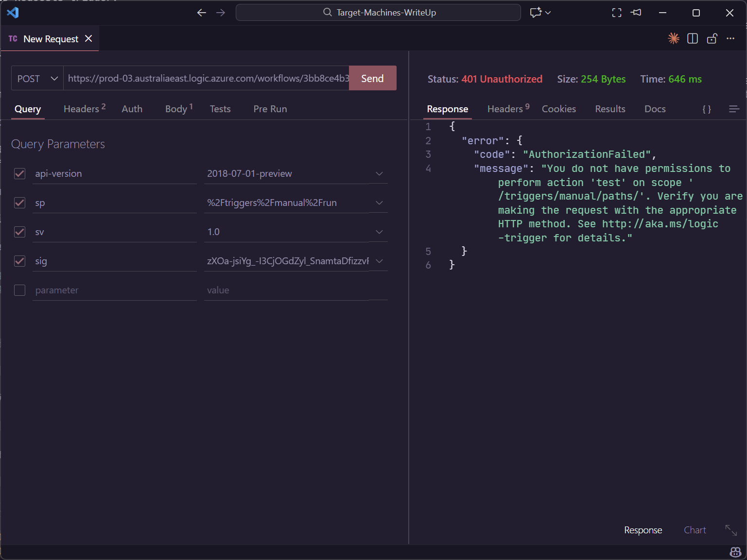Switch to the Chart view
This screenshot has width=747, height=560.
pos(695,530)
